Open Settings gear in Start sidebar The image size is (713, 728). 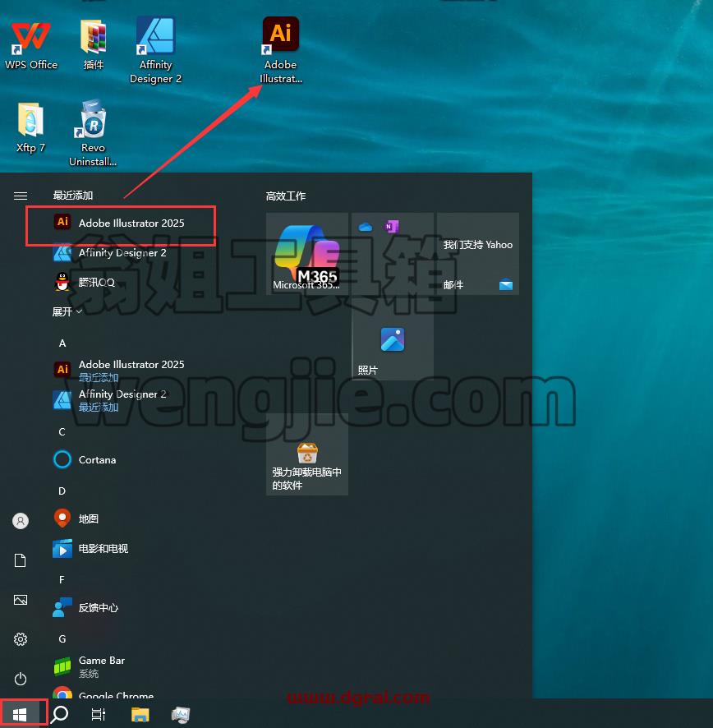21,639
